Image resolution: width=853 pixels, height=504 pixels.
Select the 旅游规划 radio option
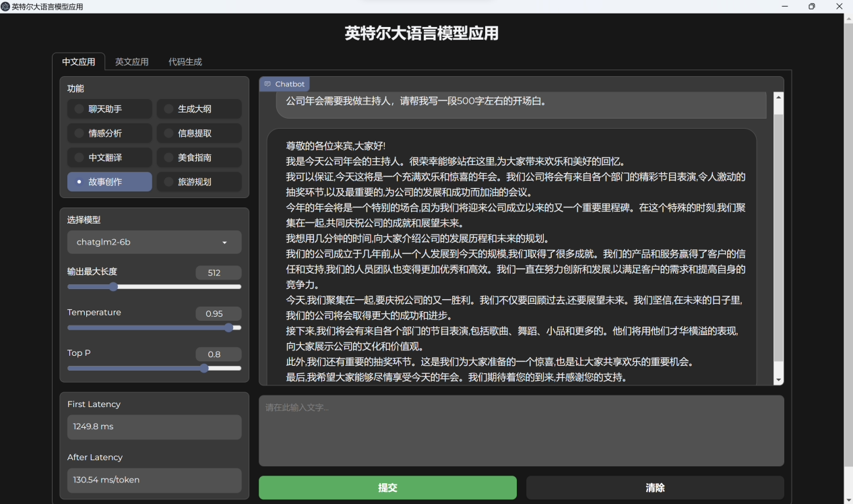click(x=199, y=182)
